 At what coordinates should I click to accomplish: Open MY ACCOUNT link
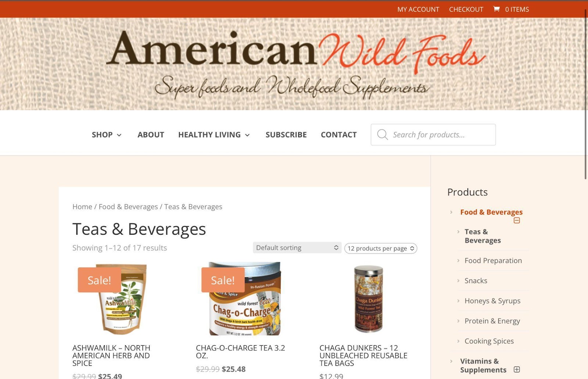pyautogui.click(x=418, y=9)
